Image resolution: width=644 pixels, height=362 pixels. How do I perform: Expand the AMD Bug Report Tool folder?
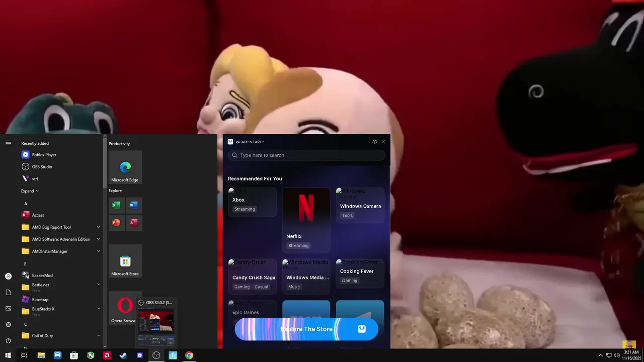pos(99,227)
